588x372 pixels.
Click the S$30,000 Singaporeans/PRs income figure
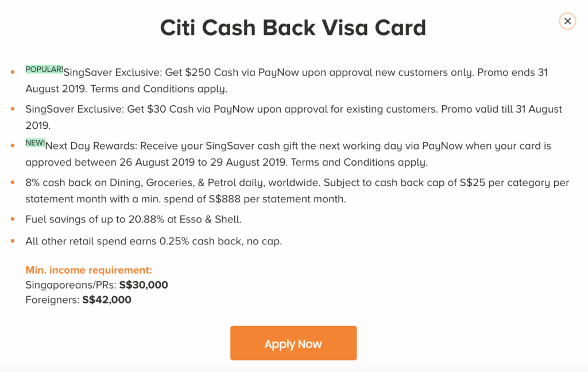[x=144, y=285]
